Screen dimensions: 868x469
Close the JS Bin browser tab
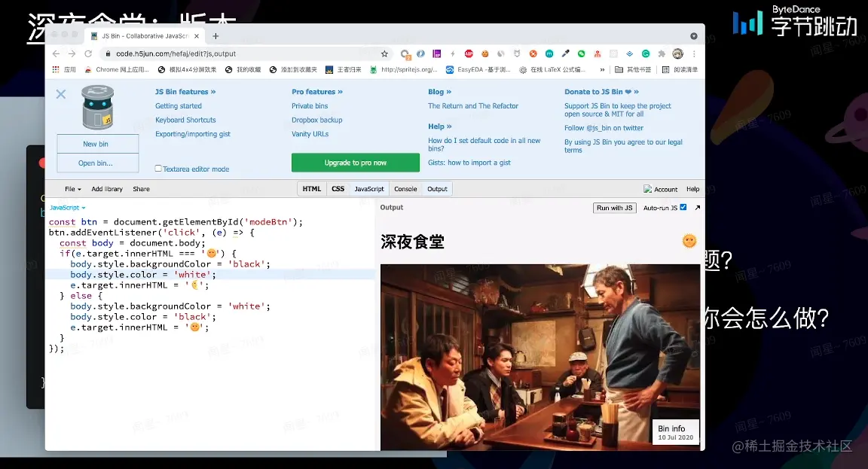click(197, 36)
